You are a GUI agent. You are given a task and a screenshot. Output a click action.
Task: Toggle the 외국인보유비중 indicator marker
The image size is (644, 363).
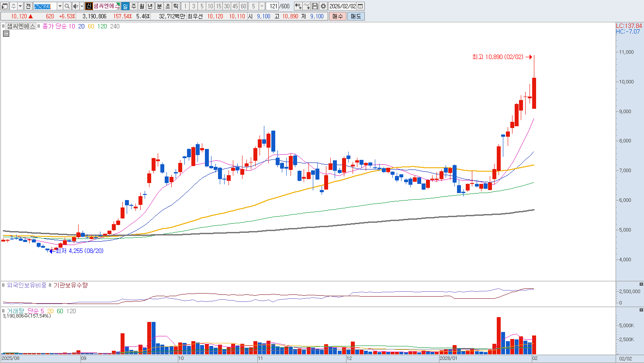tap(4, 285)
